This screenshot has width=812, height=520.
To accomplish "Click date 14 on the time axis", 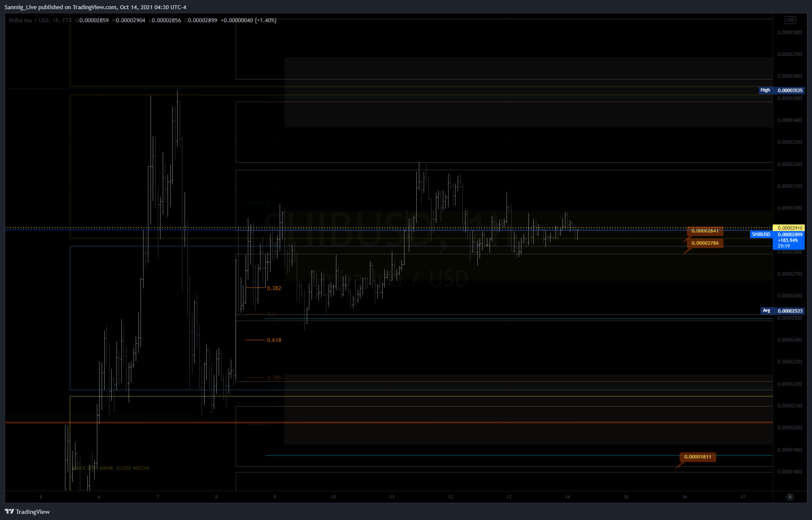I will pos(567,497).
